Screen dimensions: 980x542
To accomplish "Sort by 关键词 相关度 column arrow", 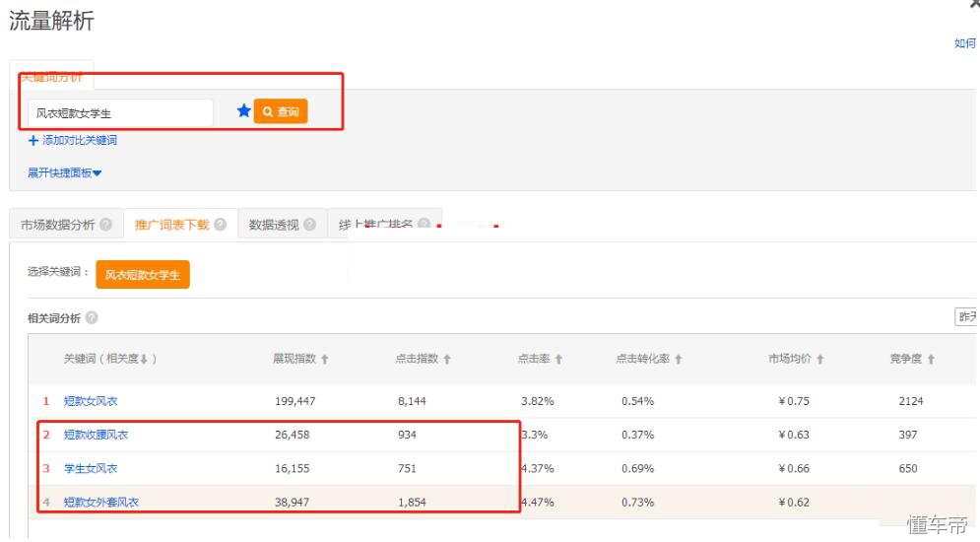I will (144, 359).
